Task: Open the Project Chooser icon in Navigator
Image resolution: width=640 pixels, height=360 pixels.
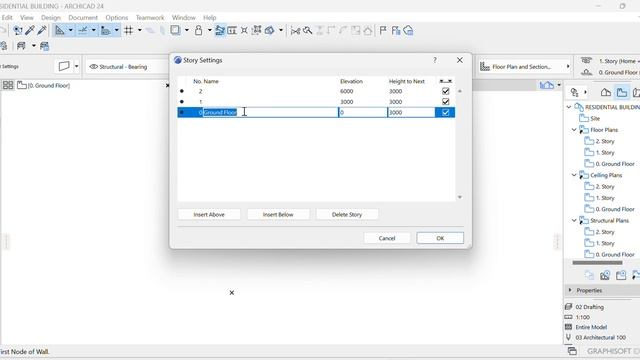Action: coord(574,93)
